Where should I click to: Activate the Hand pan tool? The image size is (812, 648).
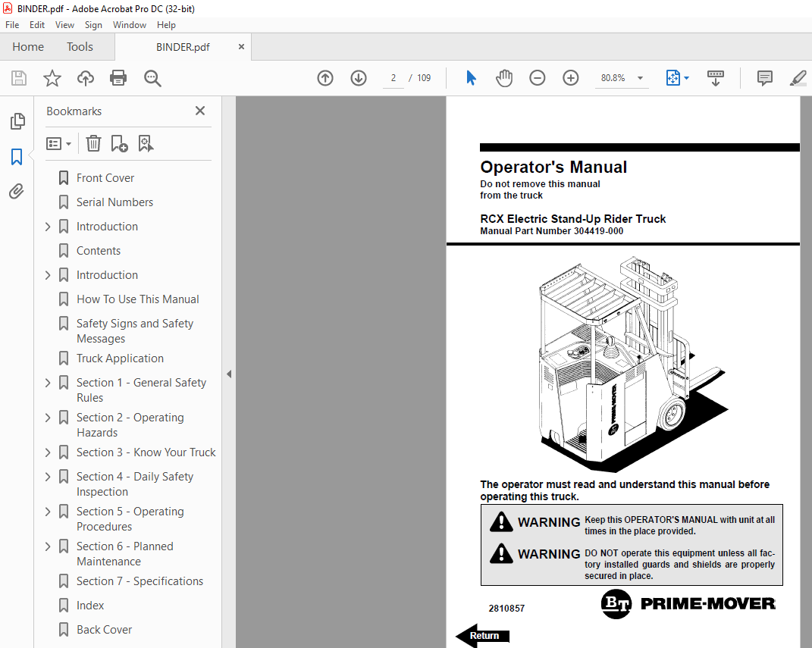504,78
